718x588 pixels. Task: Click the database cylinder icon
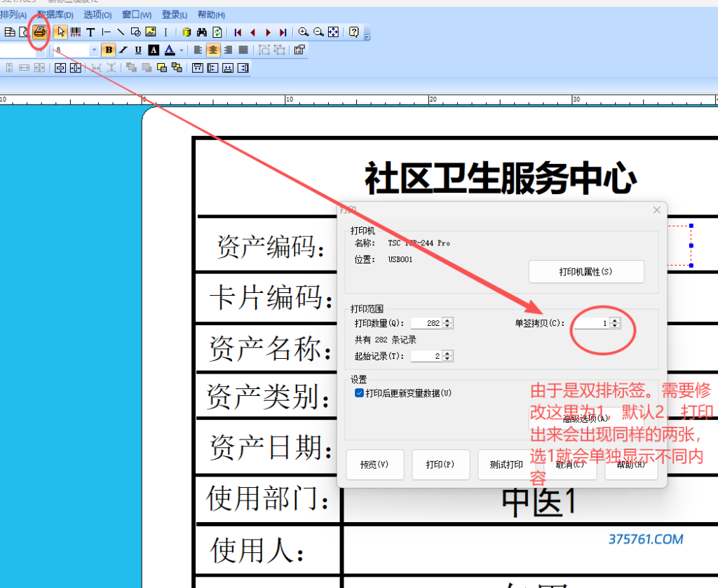point(187,32)
